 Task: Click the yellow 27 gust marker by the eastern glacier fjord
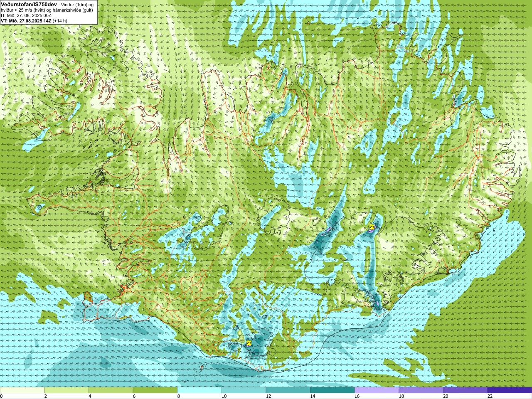pos(372,227)
